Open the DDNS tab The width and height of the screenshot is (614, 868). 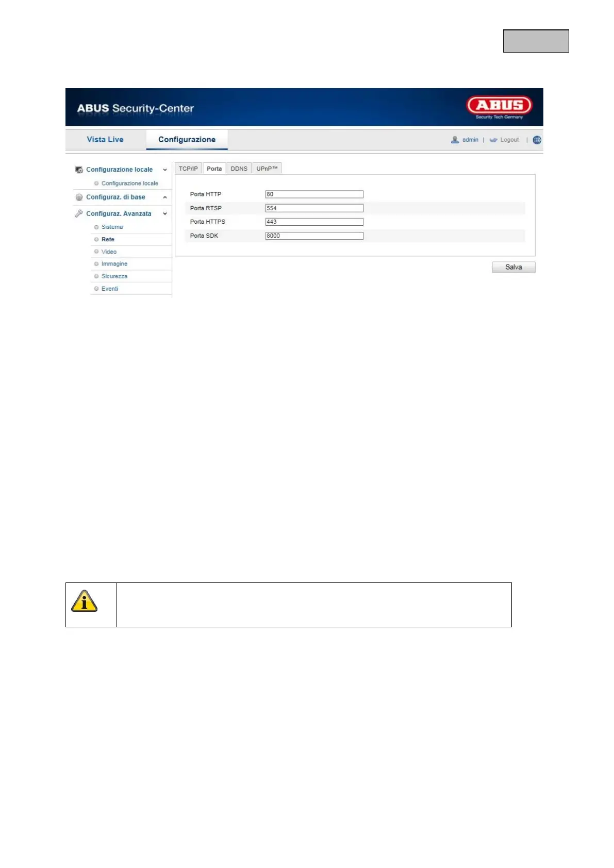(x=239, y=169)
